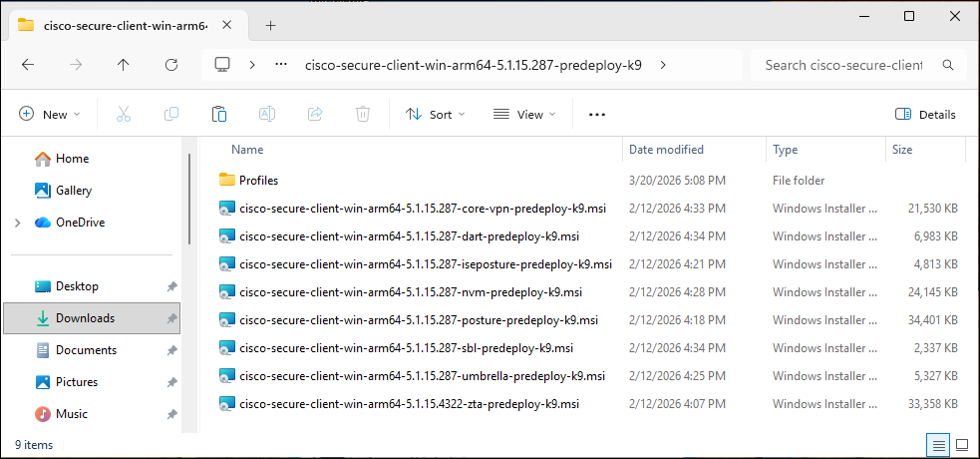The height and width of the screenshot is (459, 980).
Task: Click the Paste clipboard icon
Action: pyautogui.click(x=218, y=114)
